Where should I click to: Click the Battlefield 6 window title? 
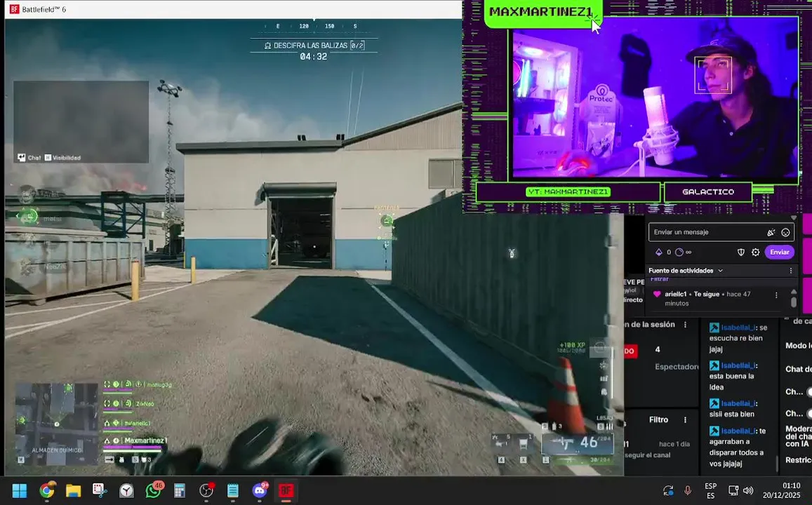44,9
